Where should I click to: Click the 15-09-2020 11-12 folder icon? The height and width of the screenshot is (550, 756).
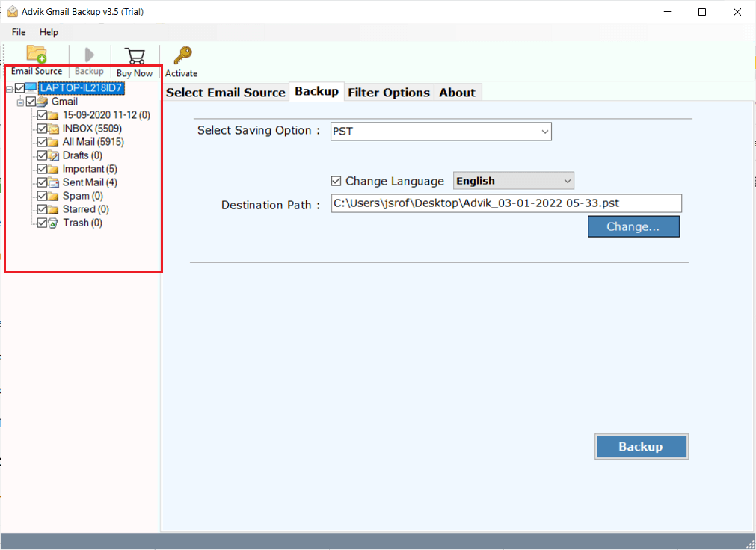53,115
